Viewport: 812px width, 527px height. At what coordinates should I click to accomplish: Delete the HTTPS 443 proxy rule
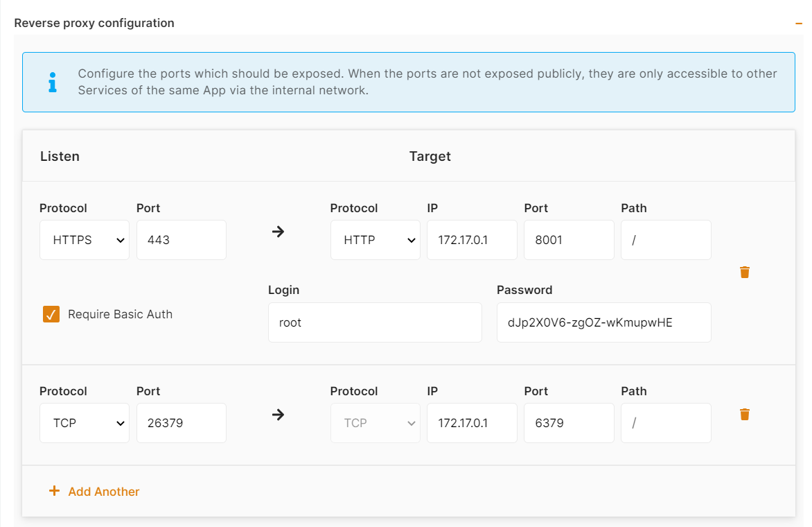(745, 272)
